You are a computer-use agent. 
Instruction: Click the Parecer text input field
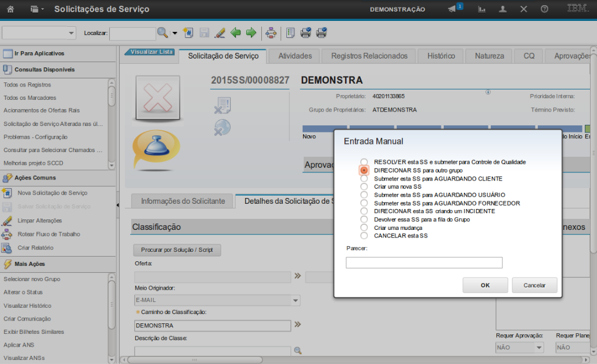point(424,263)
